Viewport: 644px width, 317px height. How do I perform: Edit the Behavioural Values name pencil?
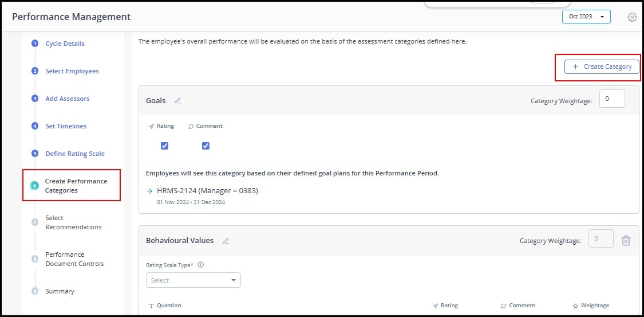tap(226, 241)
